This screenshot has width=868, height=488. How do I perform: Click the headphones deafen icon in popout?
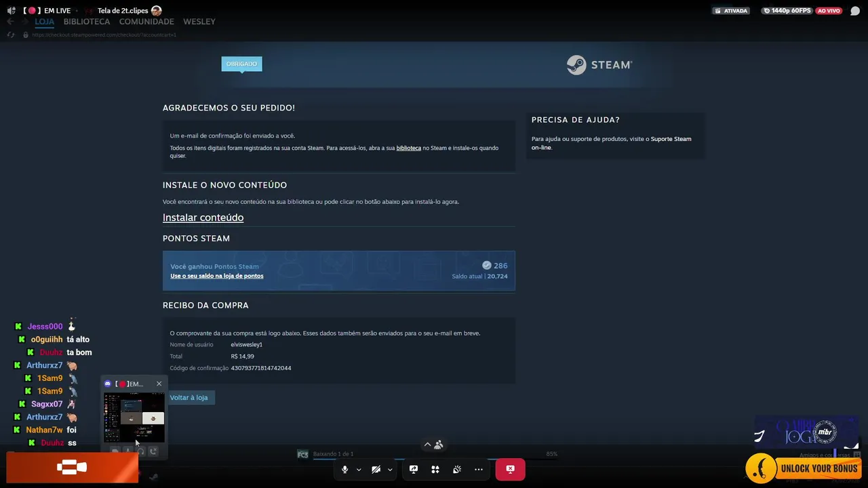[x=140, y=451]
